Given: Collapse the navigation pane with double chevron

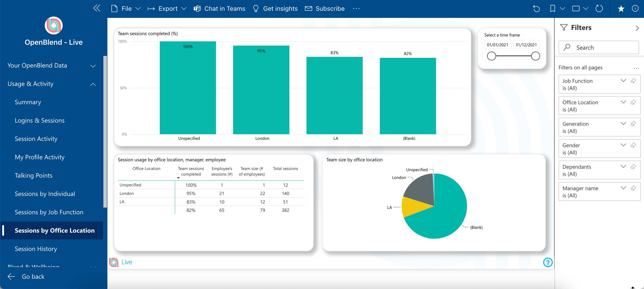Looking at the screenshot, I should (x=97, y=8).
